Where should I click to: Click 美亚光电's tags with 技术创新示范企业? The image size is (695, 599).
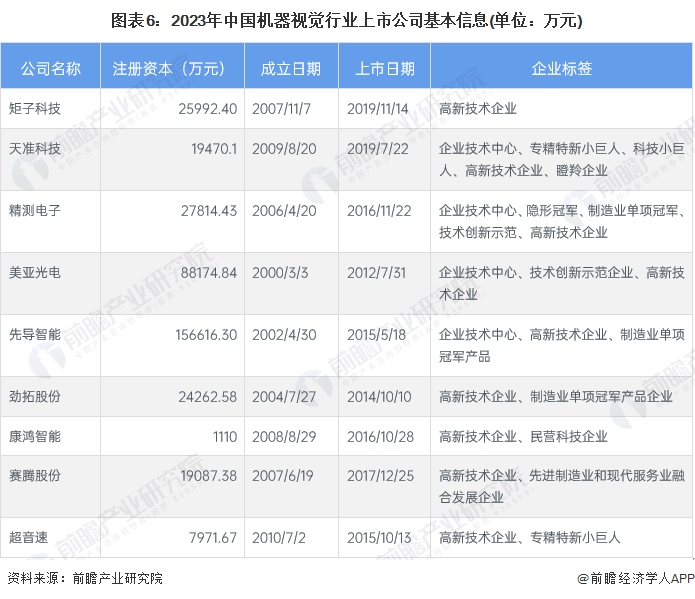(x=562, y=283)
